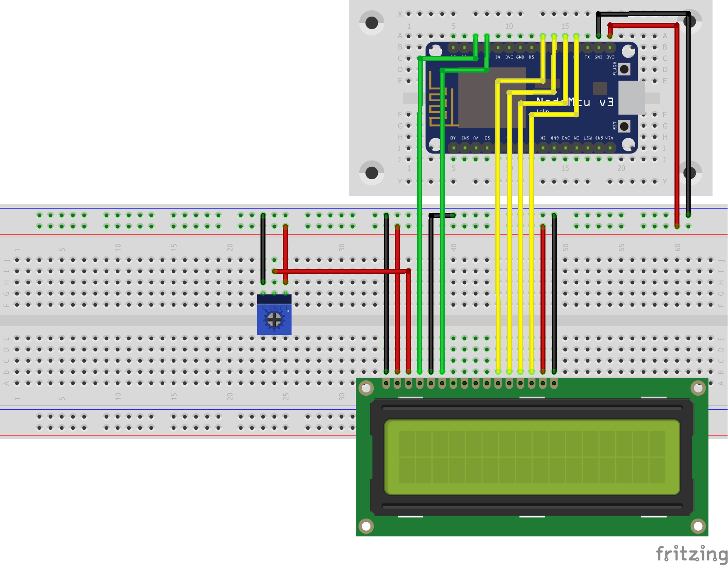Click the LCD's top-left mounting hole
The width and height of the screenshot is (728, 565).
coord(366,388)
